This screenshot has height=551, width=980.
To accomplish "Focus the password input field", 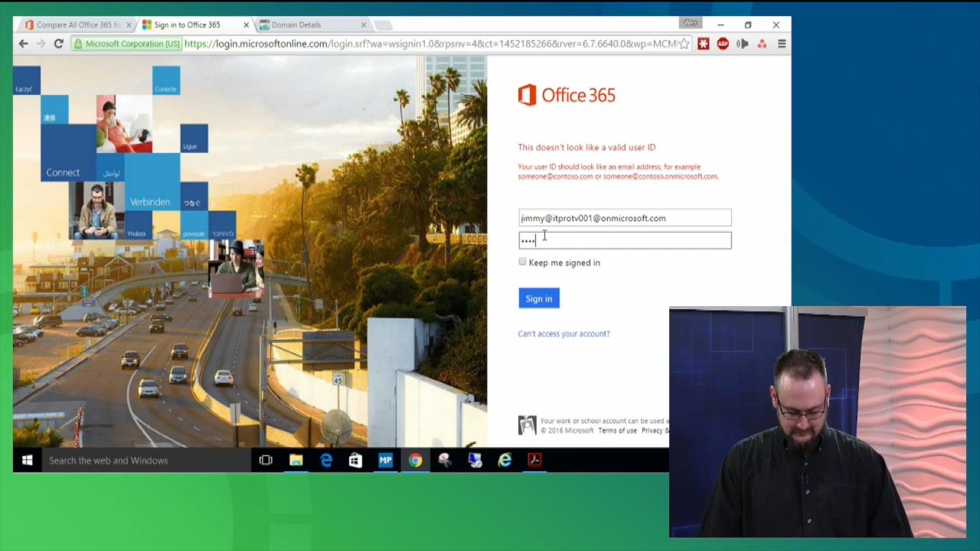I will [x=625, y=240].
